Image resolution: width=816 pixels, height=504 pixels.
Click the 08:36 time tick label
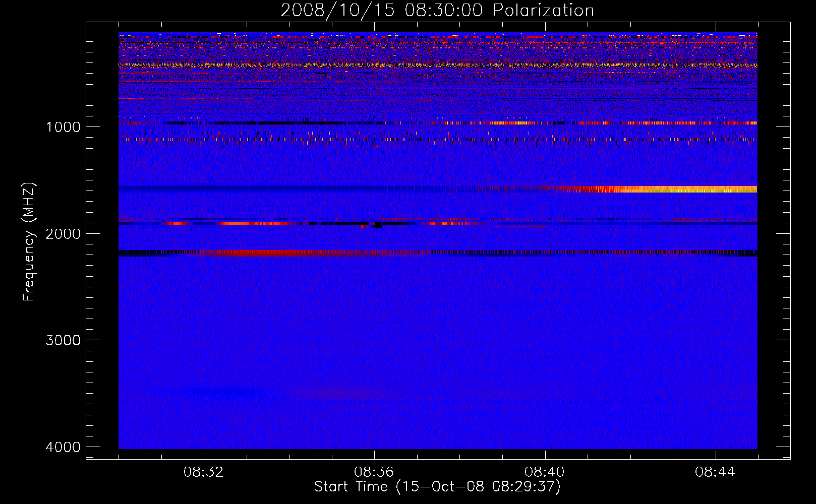pyautogui.click(x=374, y=472)
